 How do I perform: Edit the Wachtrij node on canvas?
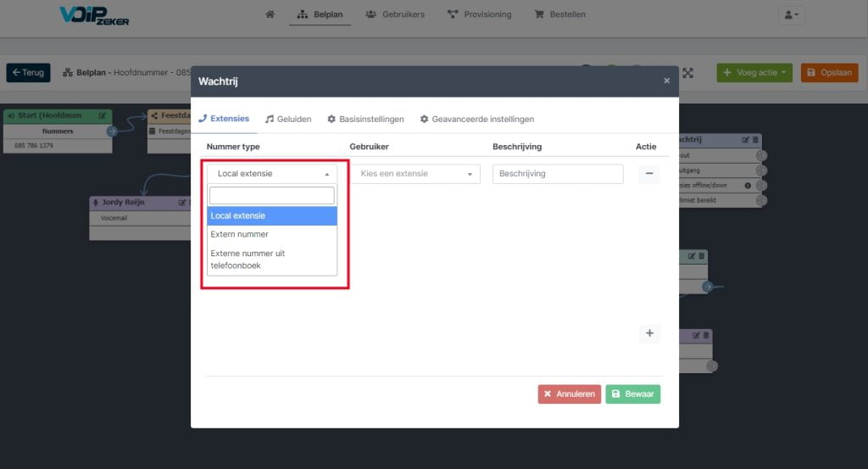click(x=745, y=140)
